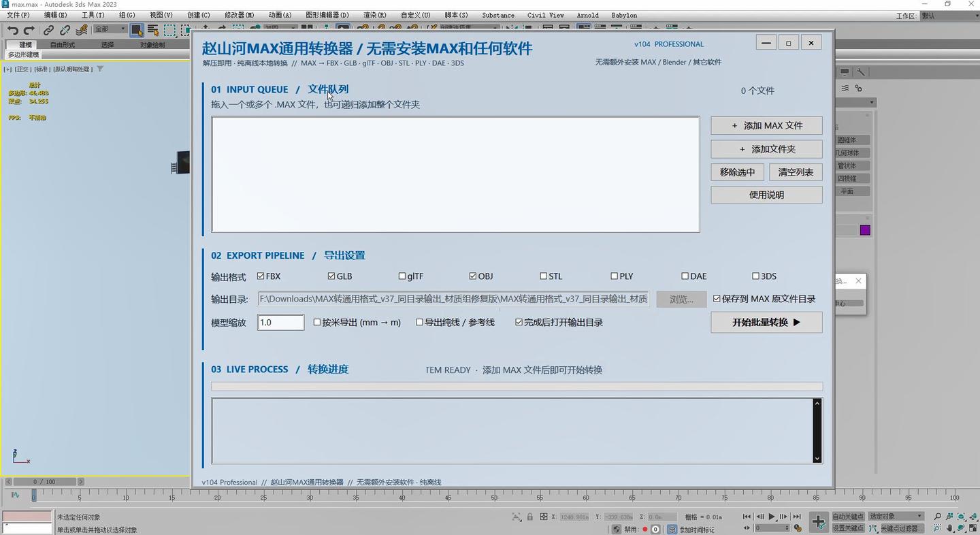The height and width of the screenshot is (535, 980).
Task: Click the viewport filter funnel icon
Action: pyautogui.click(x=100, y=69)
